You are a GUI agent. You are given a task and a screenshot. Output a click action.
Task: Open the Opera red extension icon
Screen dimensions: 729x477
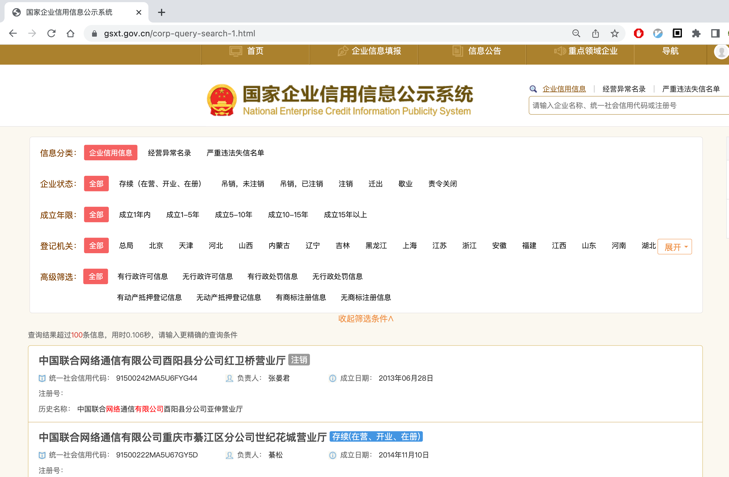[639, 33]
